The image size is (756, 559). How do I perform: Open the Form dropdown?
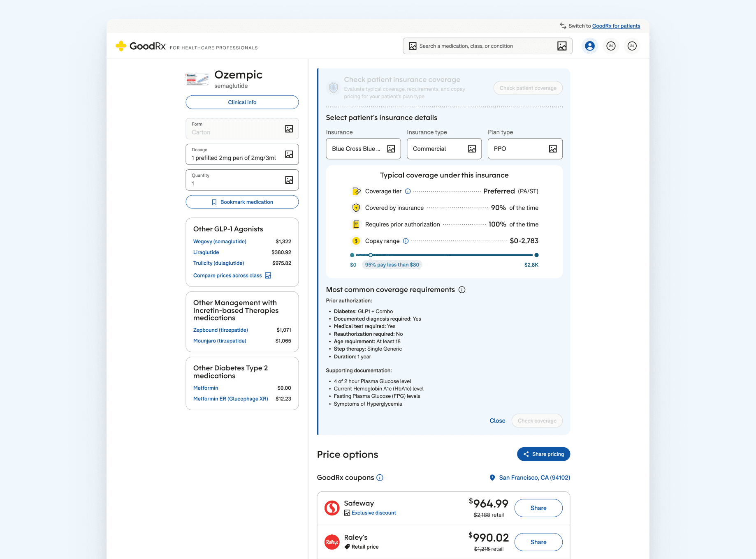(242, 129)
